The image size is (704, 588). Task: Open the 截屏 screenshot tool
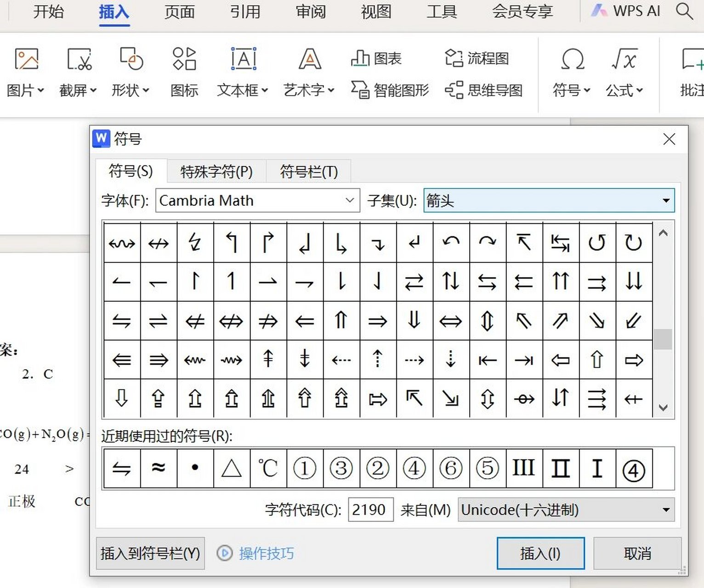tap(78, 71)
